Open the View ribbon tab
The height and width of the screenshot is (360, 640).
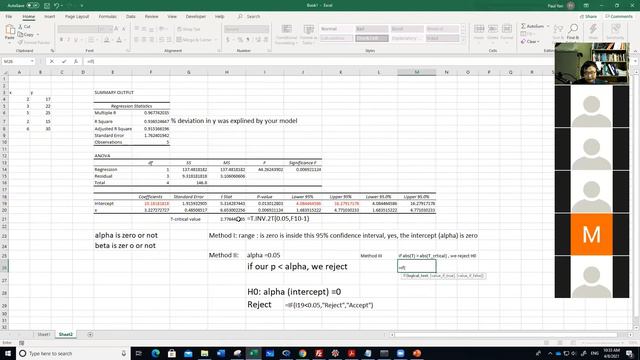[x=172, y=17]
